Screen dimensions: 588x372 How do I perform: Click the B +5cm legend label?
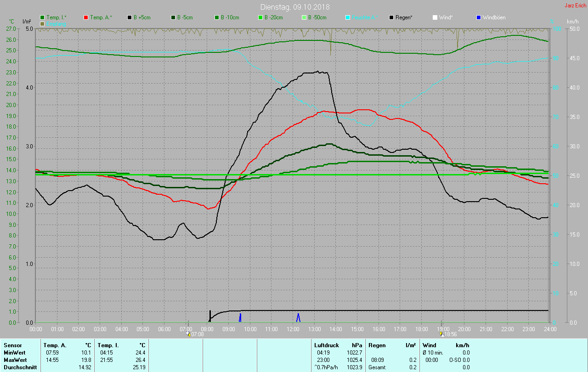click(x=142, y=17)
